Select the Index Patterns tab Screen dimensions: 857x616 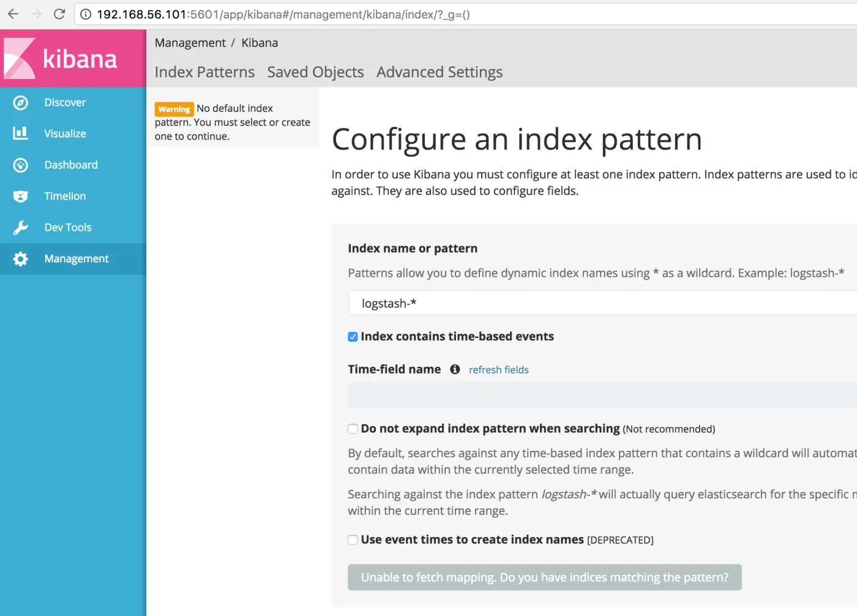tap(204, 72)
